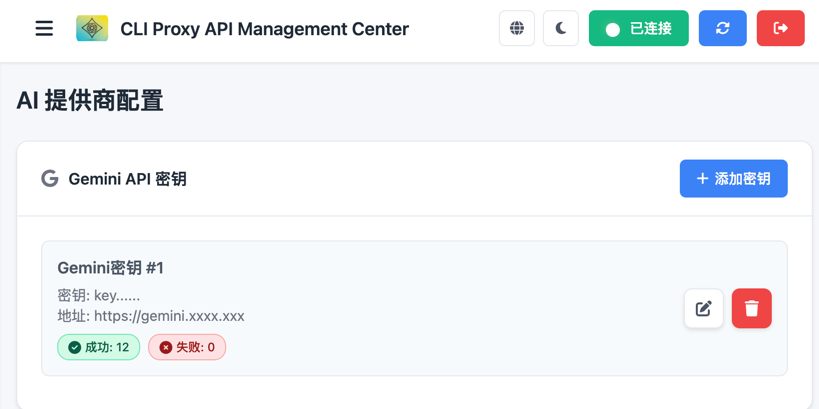Click the Gemini API 密钥 section header
819x409 pixels.
[x=127, y=179]
